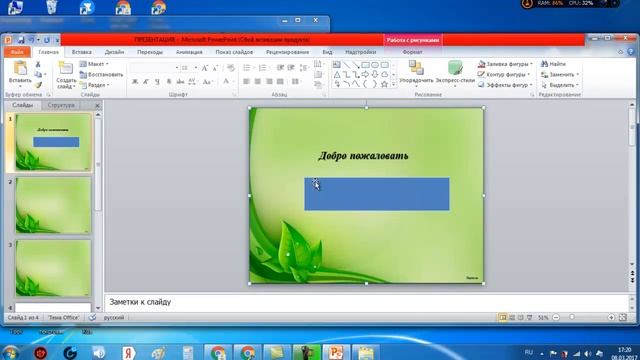Click the Clear formatting icon
640x360 pixels.
point(231,68)
